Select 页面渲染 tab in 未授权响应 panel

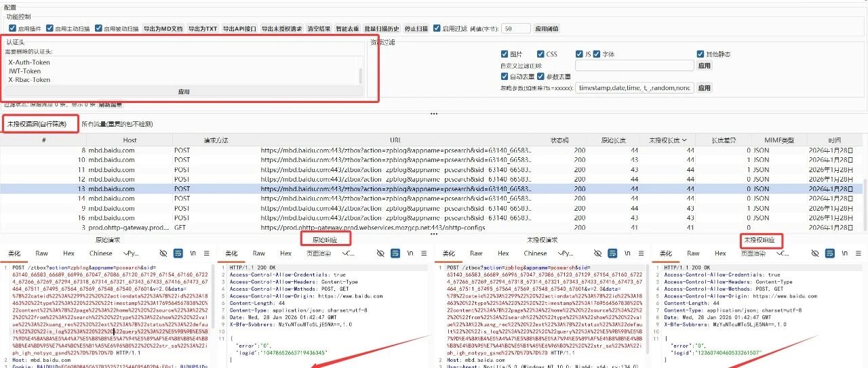[x=753, y=253]
